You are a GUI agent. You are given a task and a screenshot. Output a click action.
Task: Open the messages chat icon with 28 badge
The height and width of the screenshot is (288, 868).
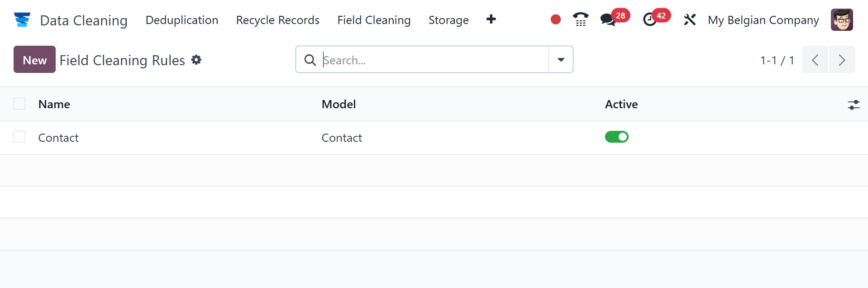[608, 19]
